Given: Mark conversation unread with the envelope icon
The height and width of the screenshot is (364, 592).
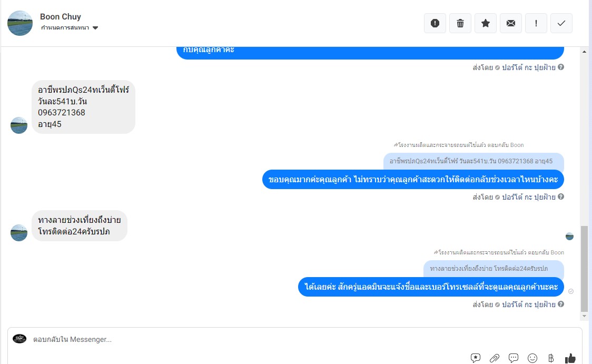Looking at the screenshot, I should pos(511,23).
